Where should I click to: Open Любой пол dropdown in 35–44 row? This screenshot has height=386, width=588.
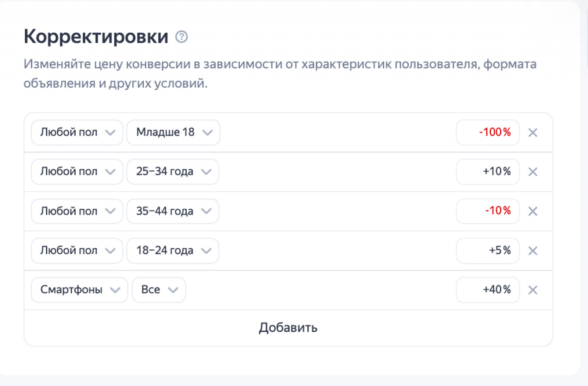pyautogui.click(x=77, y=211)
